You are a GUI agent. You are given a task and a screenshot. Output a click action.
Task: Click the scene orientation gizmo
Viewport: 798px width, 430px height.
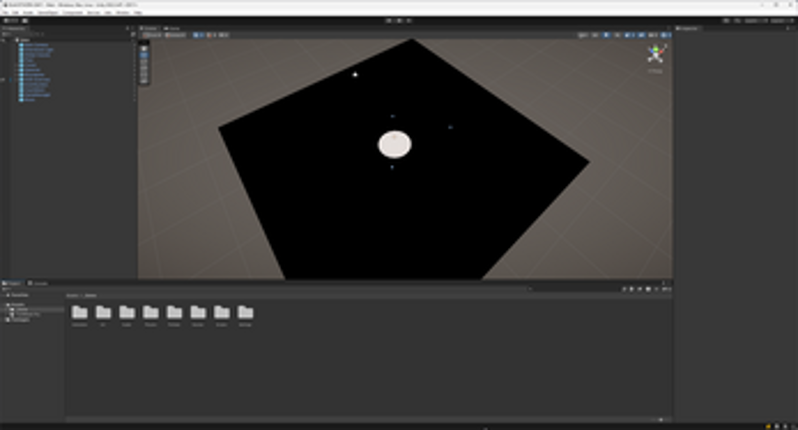point(656,54)
